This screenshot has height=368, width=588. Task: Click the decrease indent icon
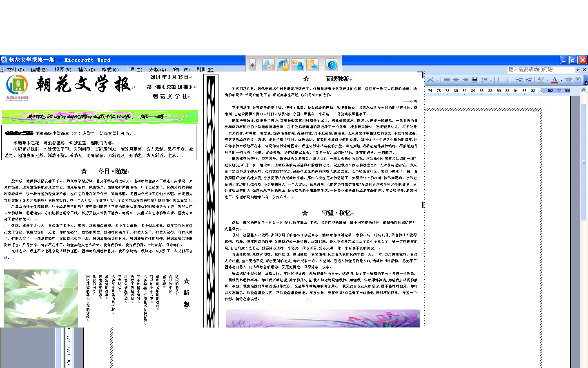tap(519, 80)
